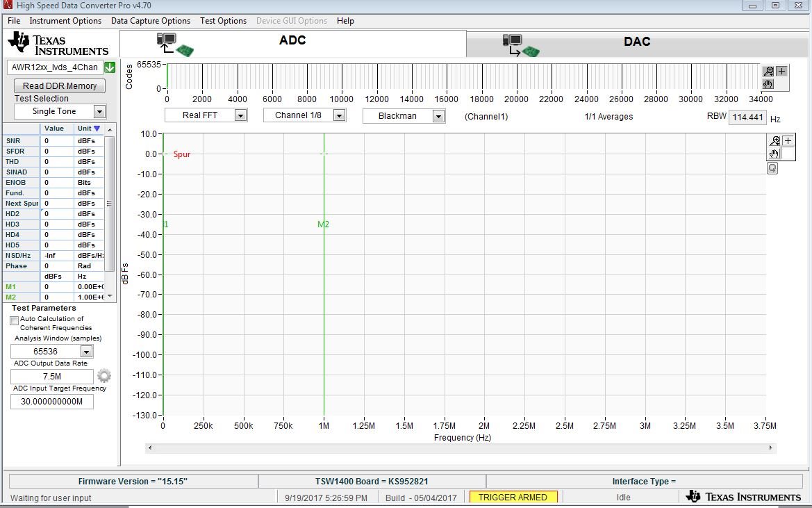Click the DAC tab board icon
812x508 pixels.
coord(520,46)
